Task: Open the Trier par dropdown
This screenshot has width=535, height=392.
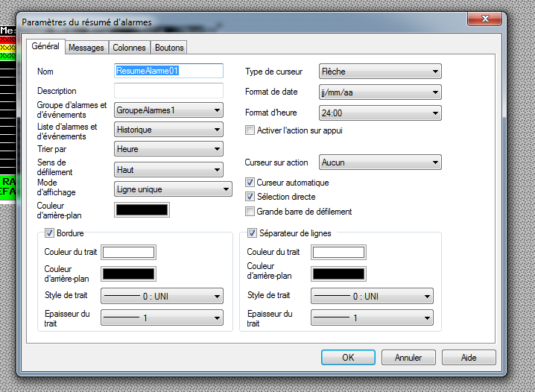Action: coord(168,149)
